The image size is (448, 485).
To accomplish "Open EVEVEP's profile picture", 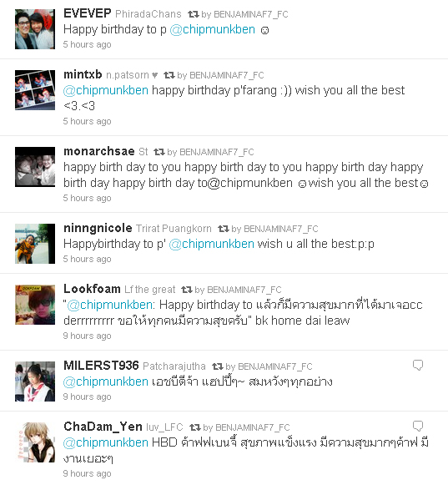I will tap(35, 29).
